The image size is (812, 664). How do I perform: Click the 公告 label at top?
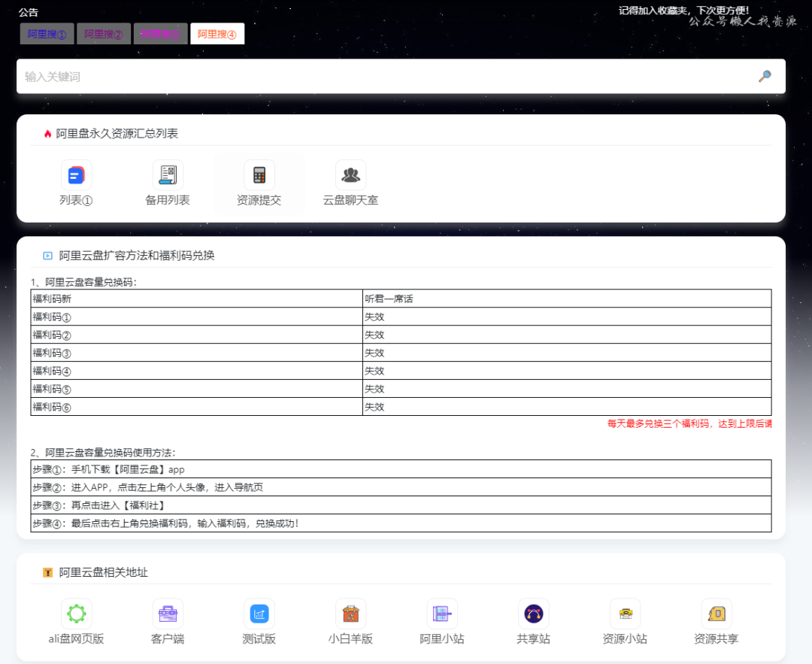29,13
